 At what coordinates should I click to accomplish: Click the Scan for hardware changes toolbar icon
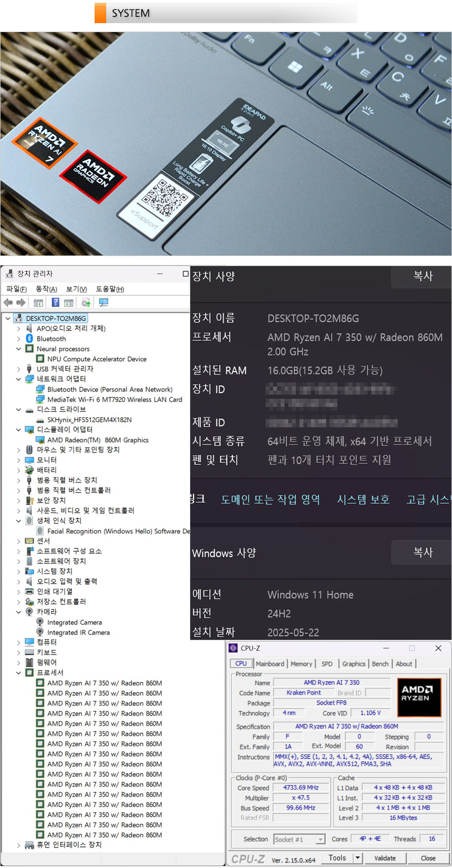(x=104, y=302)
